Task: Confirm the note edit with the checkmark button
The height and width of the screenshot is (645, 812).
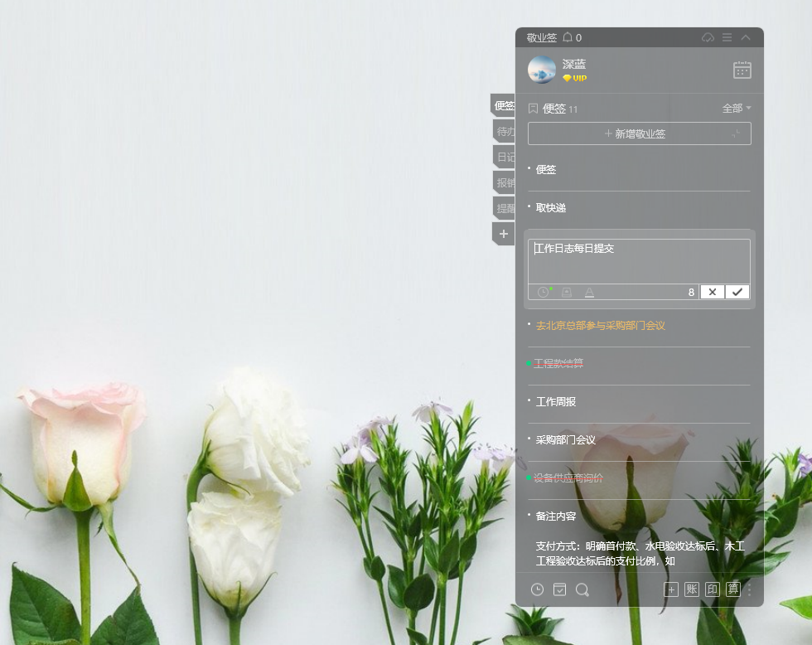Action: [737, 292]
